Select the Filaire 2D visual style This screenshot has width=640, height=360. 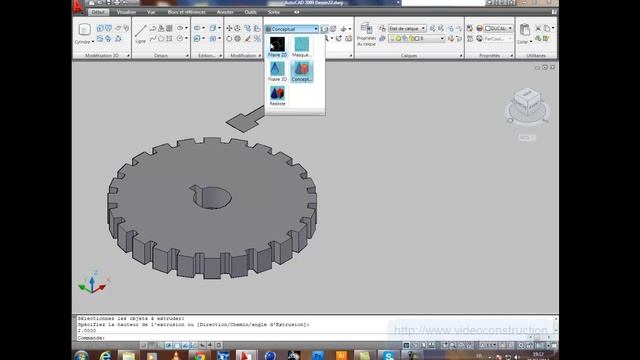click(x=277, y=47)
